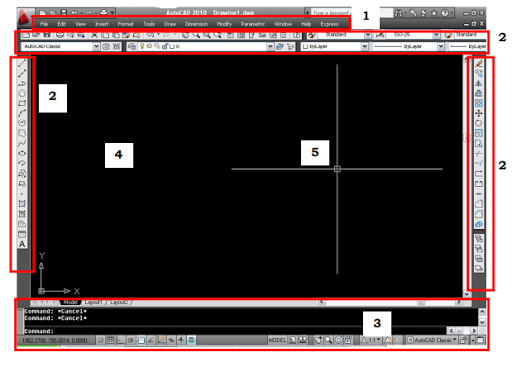Select the Construction Line tool
This screenshot has width=512, height=367.
(x=22, y=73)
